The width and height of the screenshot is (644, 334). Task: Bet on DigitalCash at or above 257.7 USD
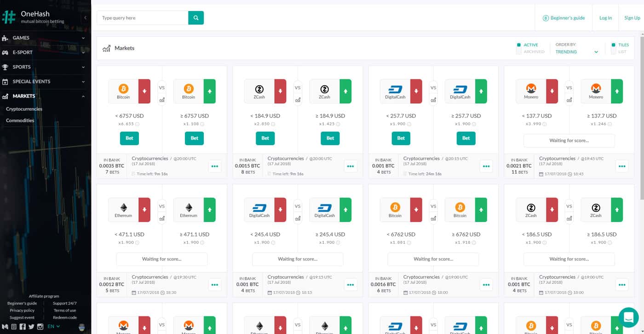point(466,138)
